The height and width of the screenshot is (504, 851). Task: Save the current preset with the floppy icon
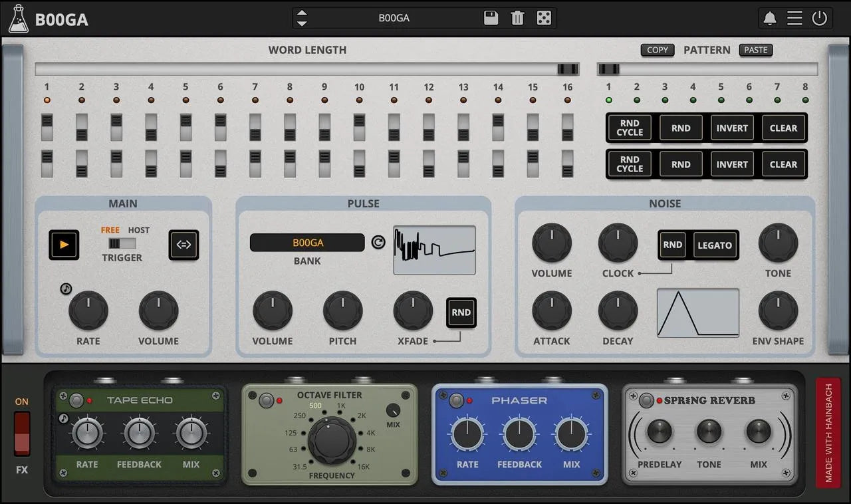(x=491, y=17)
